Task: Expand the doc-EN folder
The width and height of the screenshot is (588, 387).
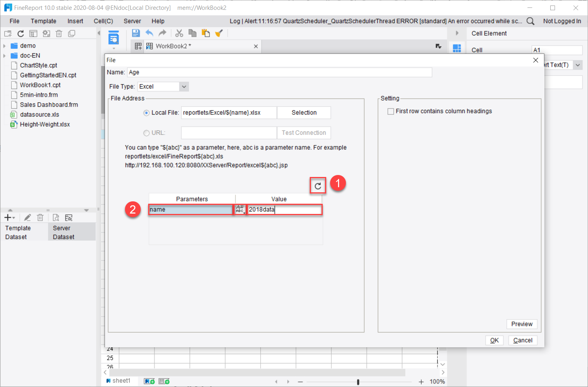Action: (4, 55)
